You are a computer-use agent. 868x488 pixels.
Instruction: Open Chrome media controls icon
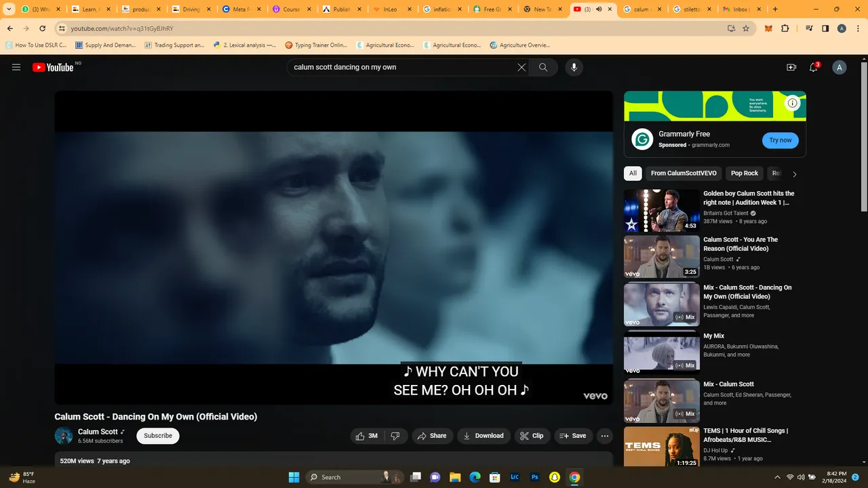809,28
